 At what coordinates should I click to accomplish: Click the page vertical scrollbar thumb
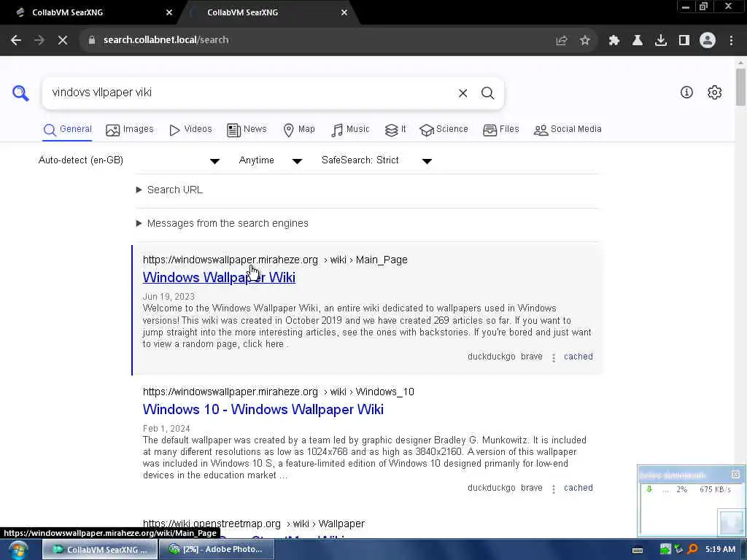pos(741,87)
